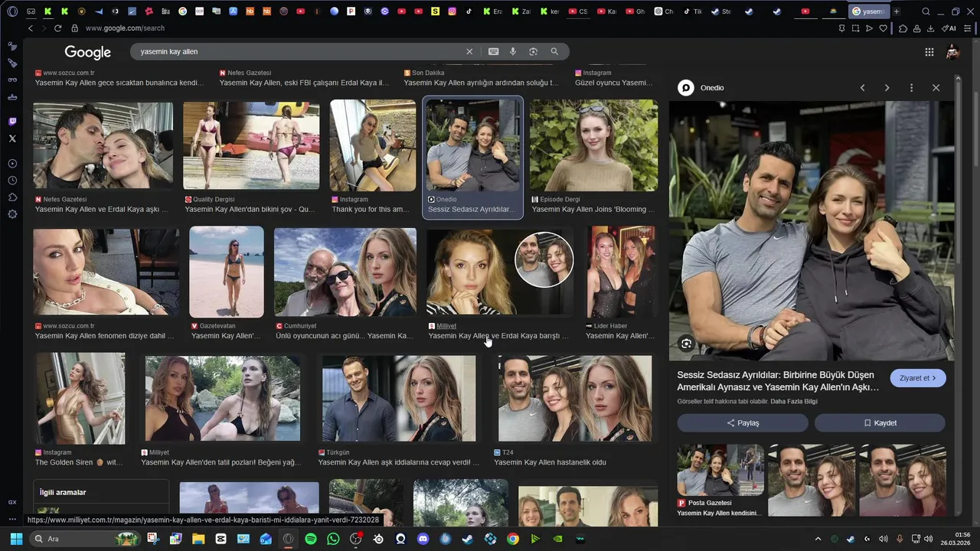Open the on-screen keyboard input tool
980x551 pixels.
493,51
